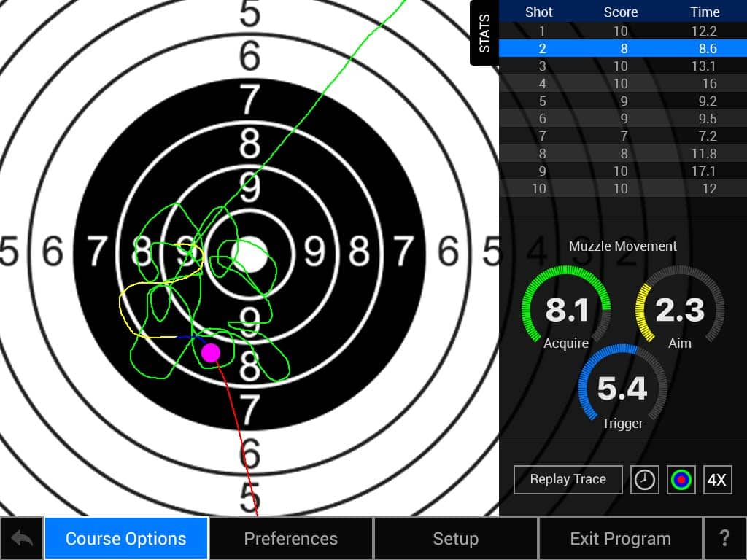
Task: Open Preferences tab
Action: coord(291,539)
